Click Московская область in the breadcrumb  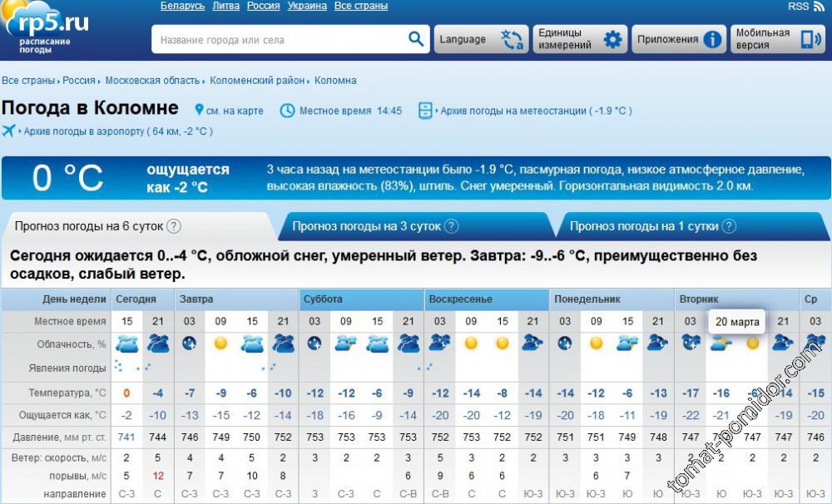(x=152, y=81)
